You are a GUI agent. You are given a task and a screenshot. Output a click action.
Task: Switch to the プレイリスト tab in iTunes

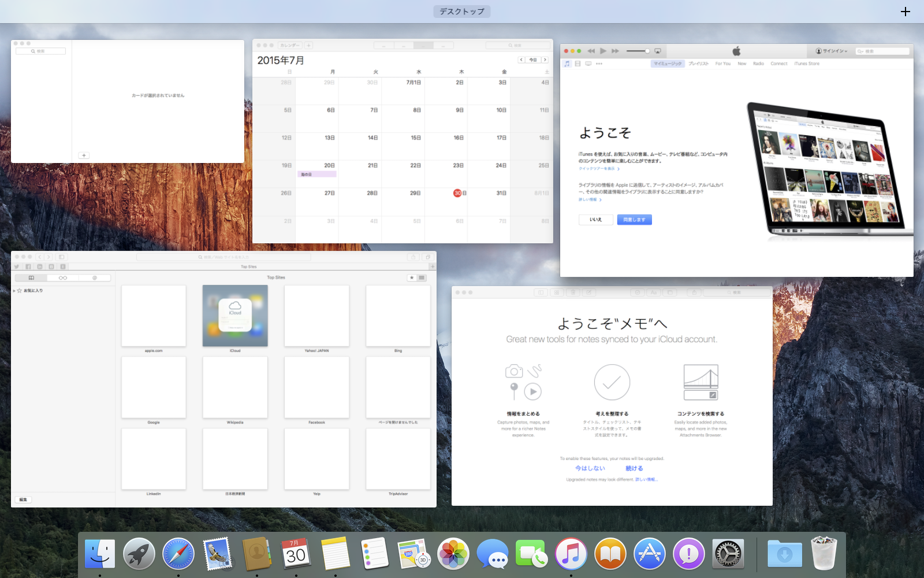(699, 64)
